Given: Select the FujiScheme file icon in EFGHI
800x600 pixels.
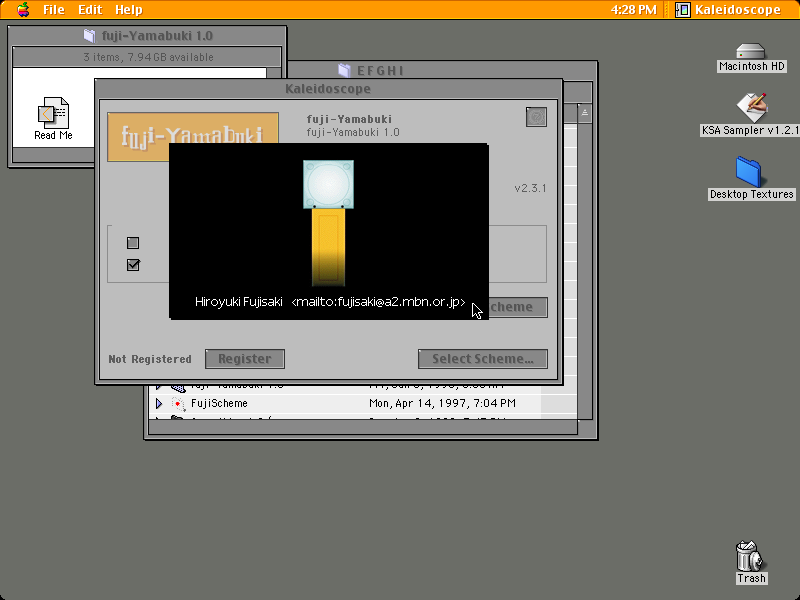Looking at the screenshot, I should coord(178,404).
